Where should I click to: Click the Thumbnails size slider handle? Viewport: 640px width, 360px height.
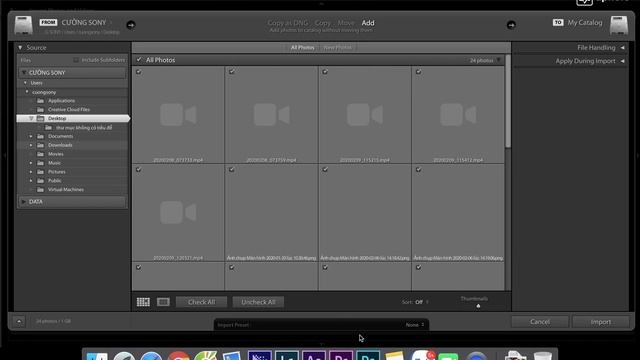[x=478, y=306]
